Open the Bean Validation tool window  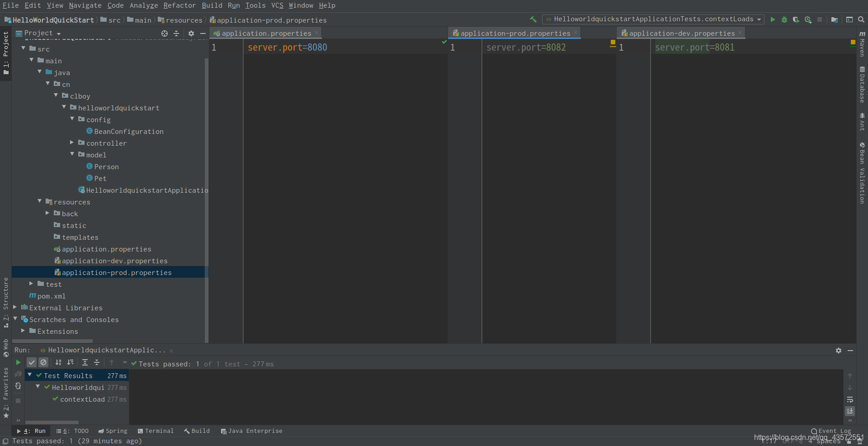(x=862, y=173)
